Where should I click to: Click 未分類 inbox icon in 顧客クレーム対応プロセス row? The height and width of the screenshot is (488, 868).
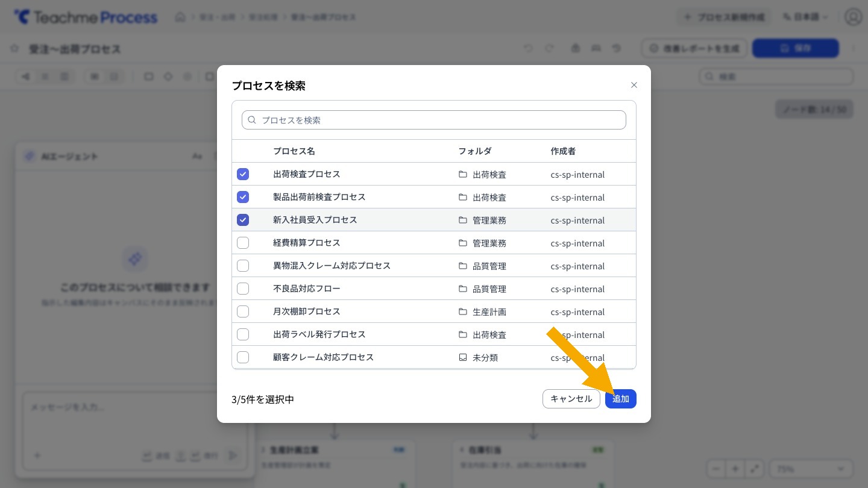(x=463, y=357)
